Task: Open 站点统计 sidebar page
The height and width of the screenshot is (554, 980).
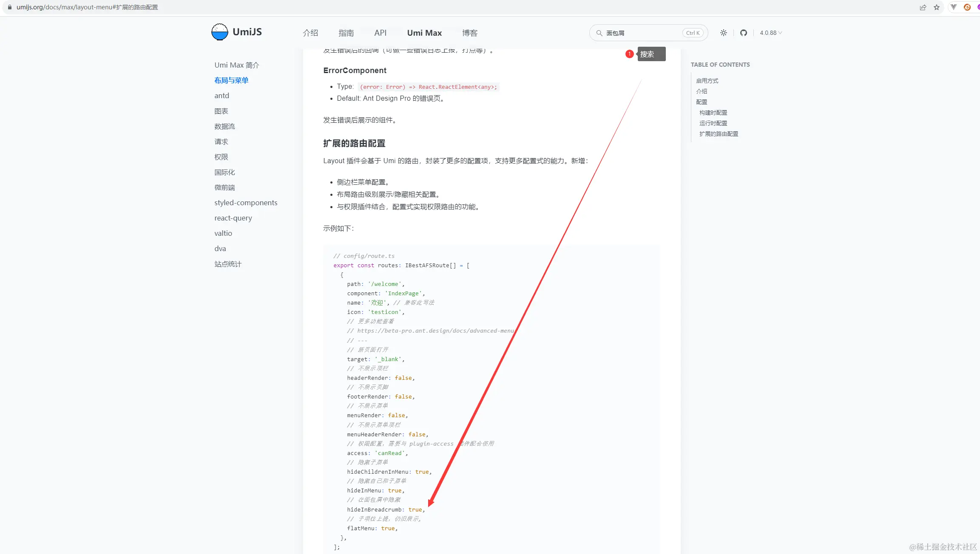Action: pyautogui.click(x=228, y=264)
